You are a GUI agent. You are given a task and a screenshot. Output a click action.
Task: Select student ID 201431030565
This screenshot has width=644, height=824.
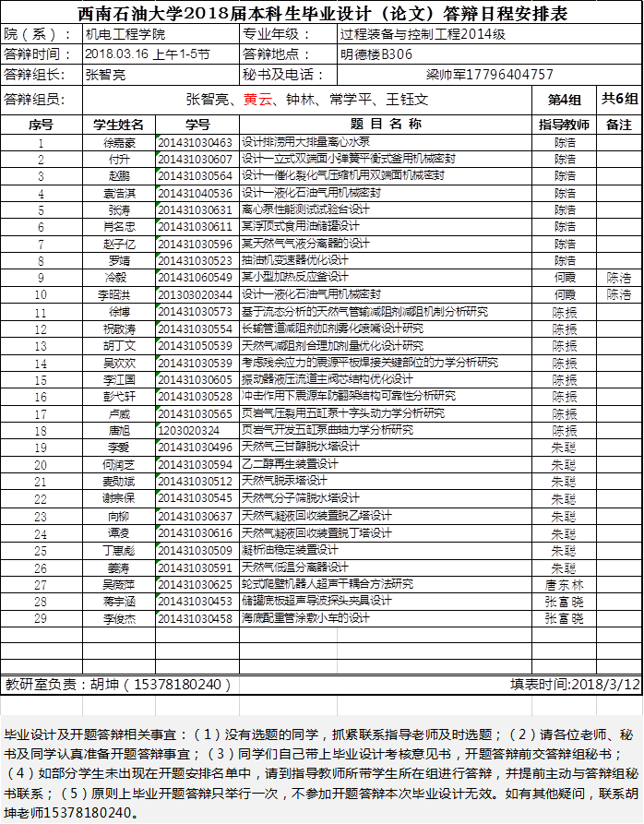pyautogui.click(x=197, y=413)
